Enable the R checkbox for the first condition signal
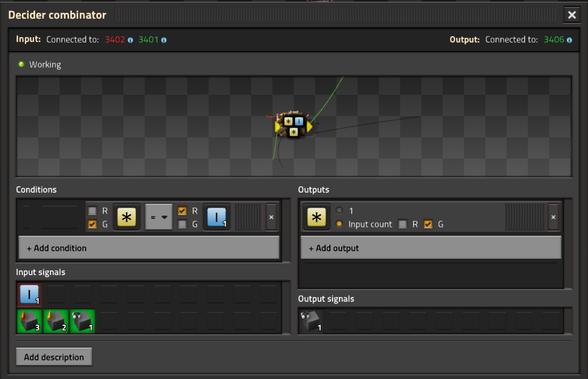 92,211
